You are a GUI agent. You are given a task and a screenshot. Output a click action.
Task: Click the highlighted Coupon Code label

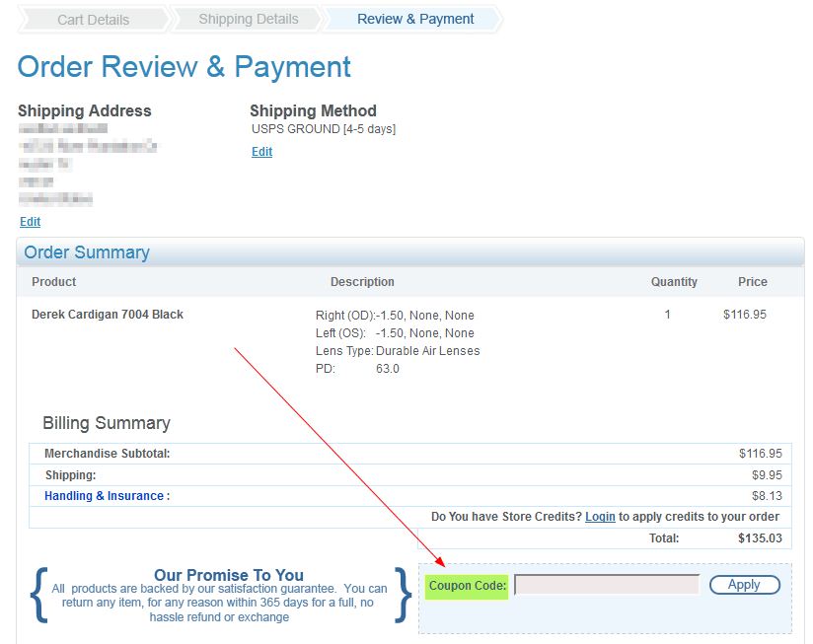point(468,584)
